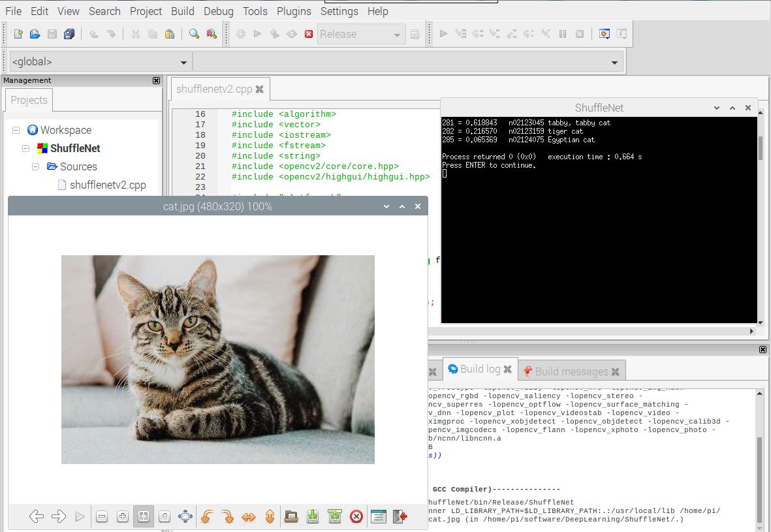The height and width of the screenshot is (532, 771).
Task: Flip the cat image horizontally
Action: [x=249, y=517]
